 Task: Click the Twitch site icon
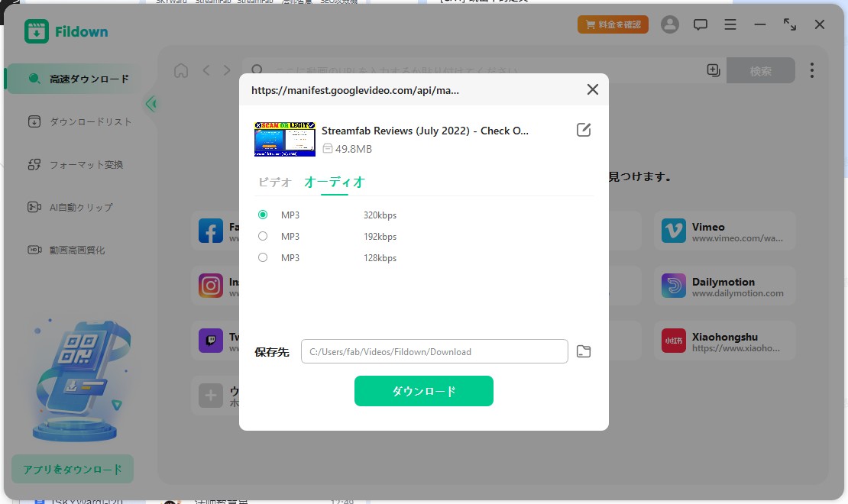[210, 341]
